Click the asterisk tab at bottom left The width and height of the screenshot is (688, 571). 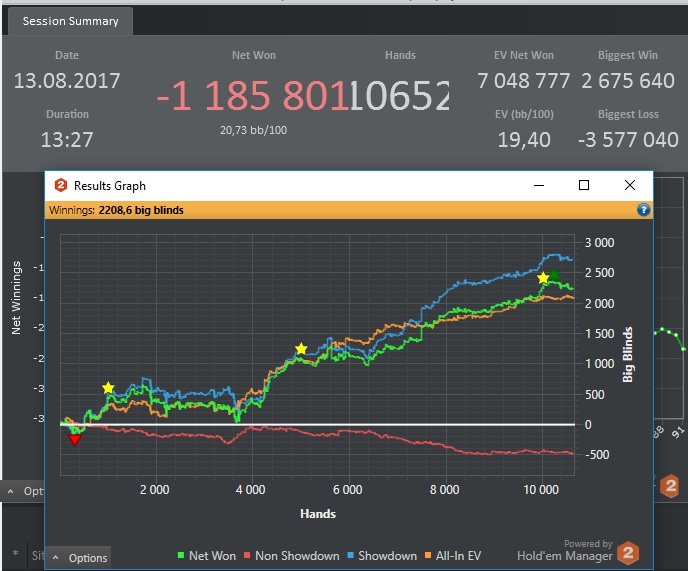coord(15,555)
